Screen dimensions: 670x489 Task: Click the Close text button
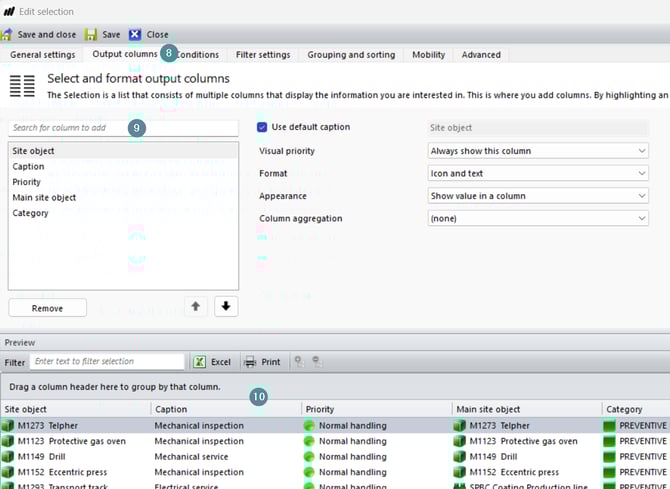pos(157,35)
